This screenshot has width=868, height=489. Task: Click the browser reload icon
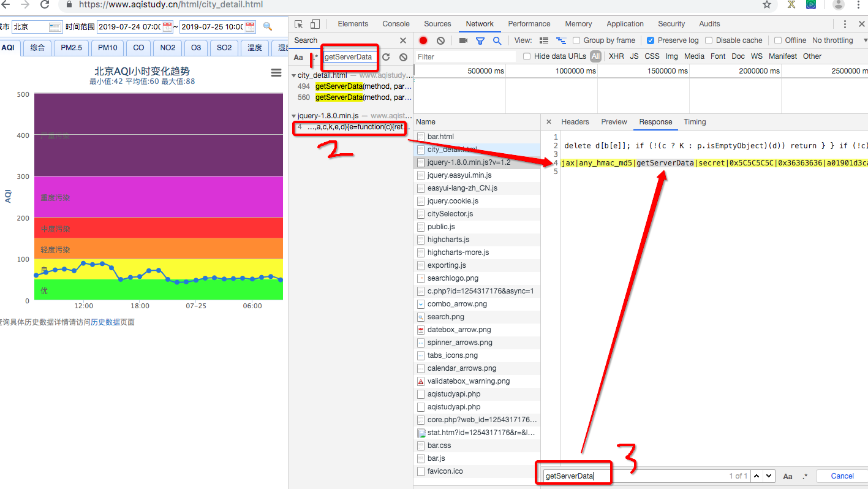coord(45,4)
